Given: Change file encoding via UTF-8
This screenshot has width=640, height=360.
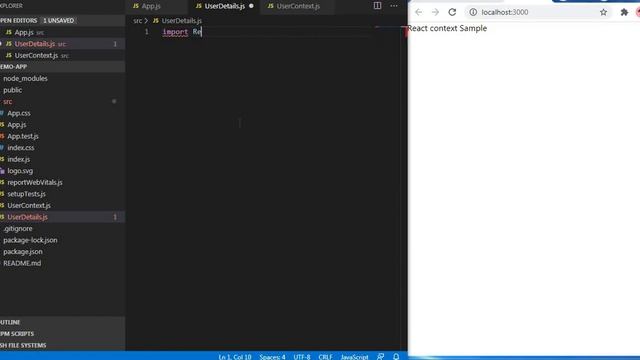Looking at the screenshot, I should tap(302, 357).
